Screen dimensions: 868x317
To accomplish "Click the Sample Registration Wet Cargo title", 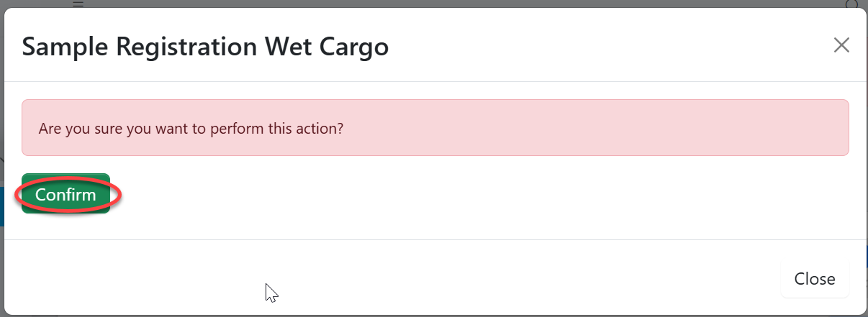I will pos(205,47).
